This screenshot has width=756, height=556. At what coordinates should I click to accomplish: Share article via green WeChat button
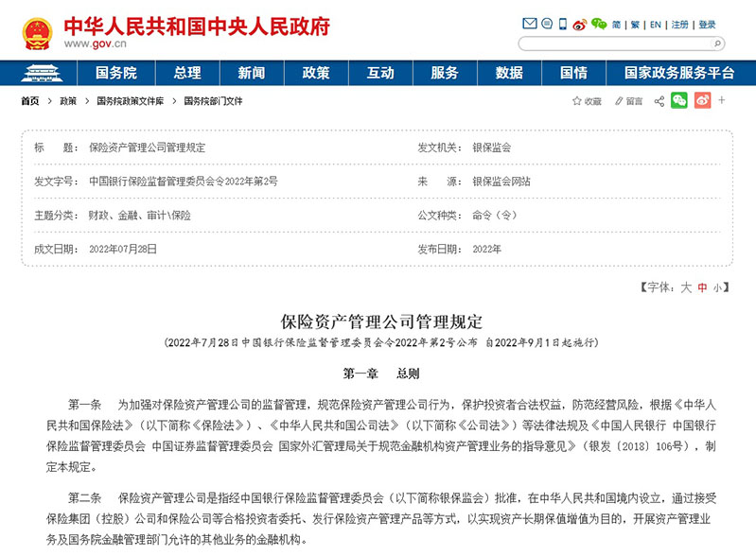click(x=678, y=100)
